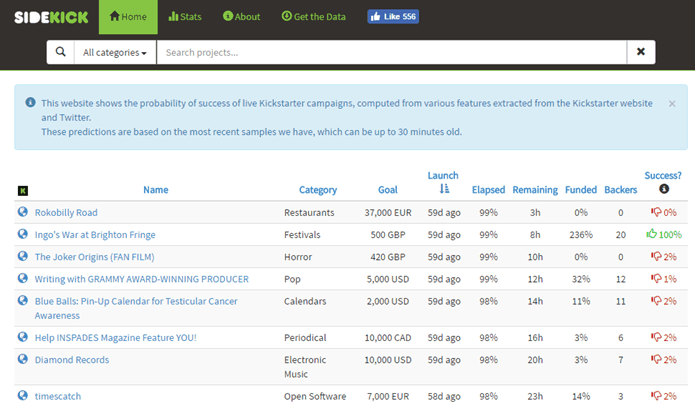Image resolution: width=695 pixels, height=406 pixels.
Task: Focus the Search projects input field
Action: click(x=392, y=52)
